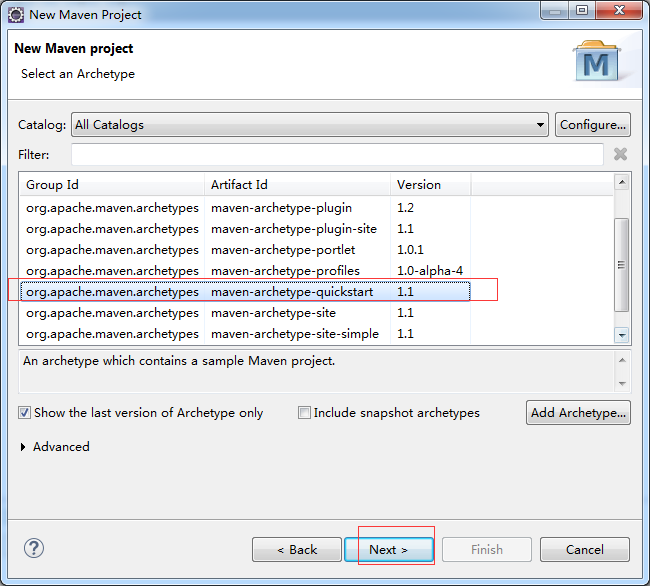This screenshot has width=650, height=586.
Task: Click the 1.0-alpha-4 version cell
Action: [x=430, y=271]
